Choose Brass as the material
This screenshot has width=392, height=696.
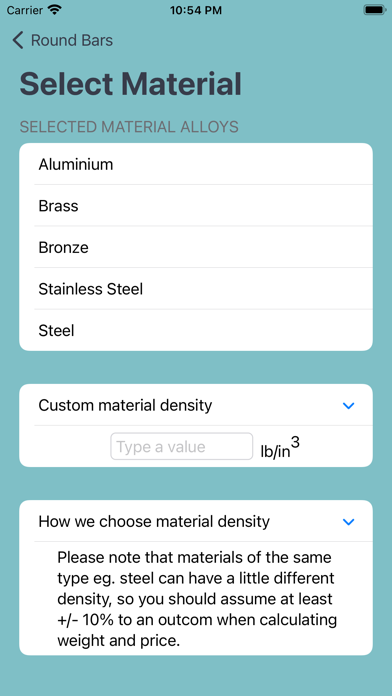(x=196, y=206)
